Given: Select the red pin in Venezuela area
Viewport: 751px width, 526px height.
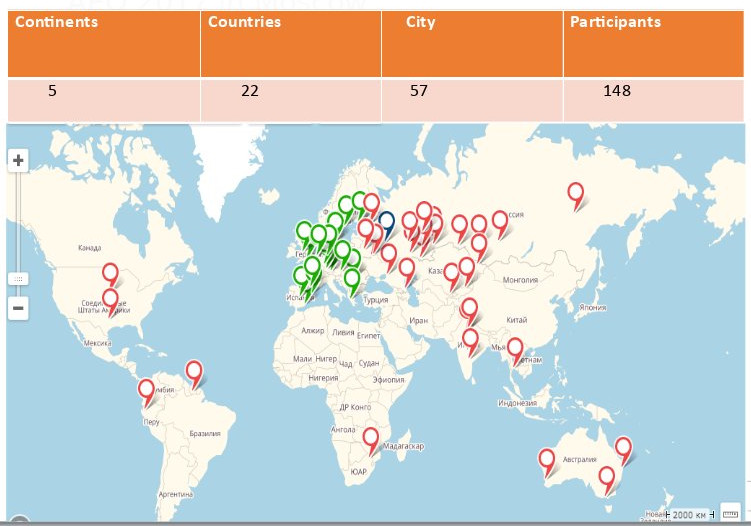Looking at the screenshot, I should (x=194, y=372).
